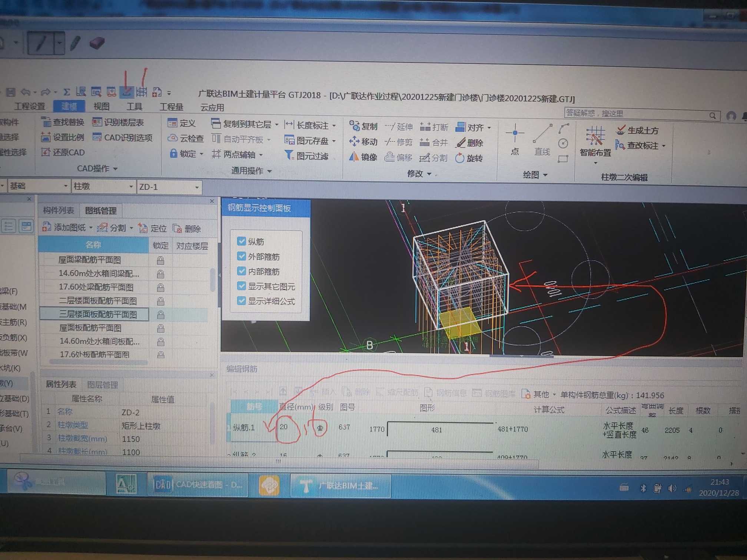Screen dimensions: 747x560
Task: Click 图元过滤 filter tool
Action: pos(306,156)
